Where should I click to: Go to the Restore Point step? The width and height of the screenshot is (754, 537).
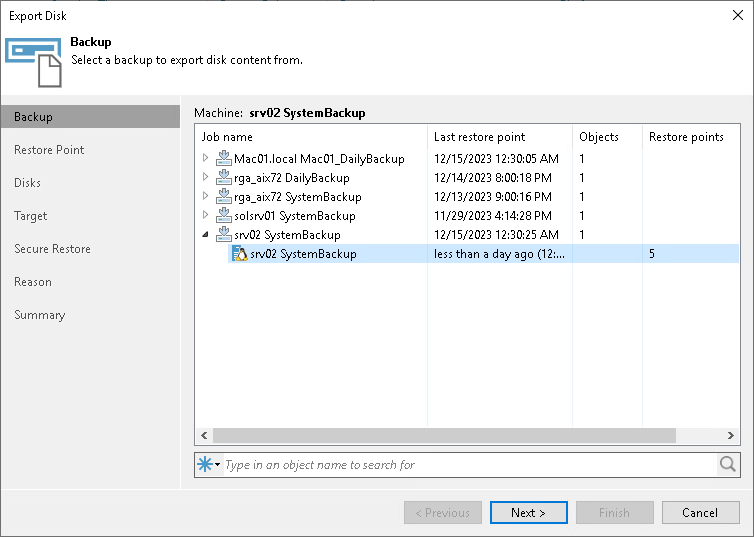(49, 150)
